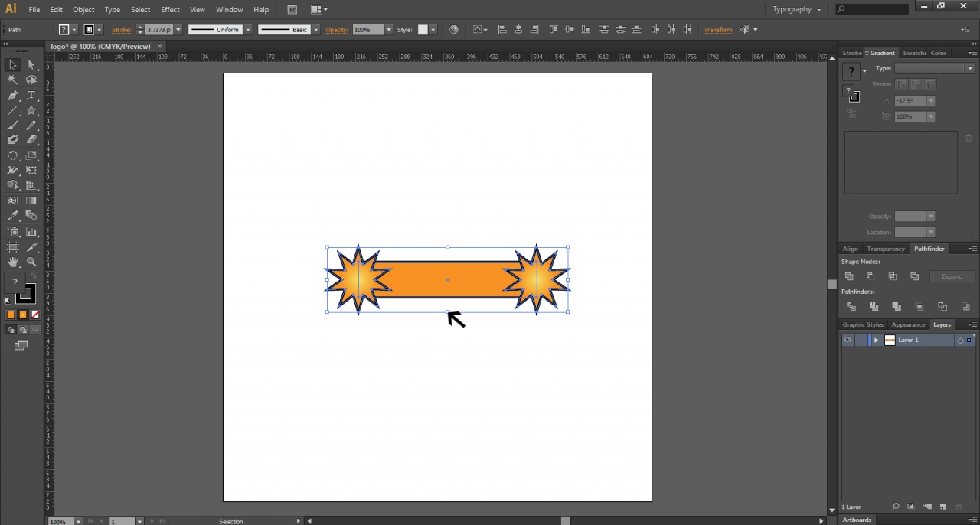Select the Eraser tool

[31, 140]
